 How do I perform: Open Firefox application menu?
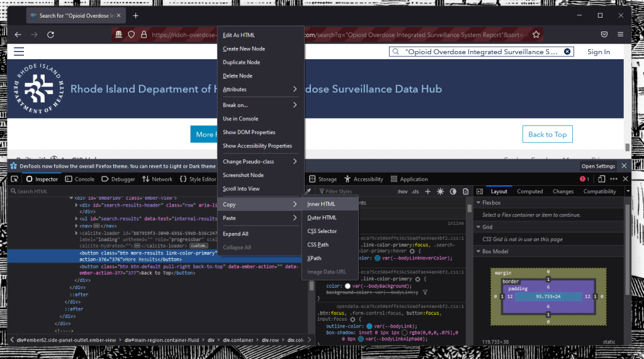coord(620,34)
